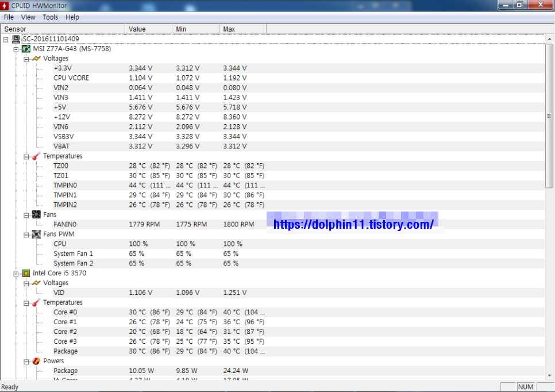Click the Intel Core i5 3570 chip icon
555x392 pixels.
click(x=26, y=274)
